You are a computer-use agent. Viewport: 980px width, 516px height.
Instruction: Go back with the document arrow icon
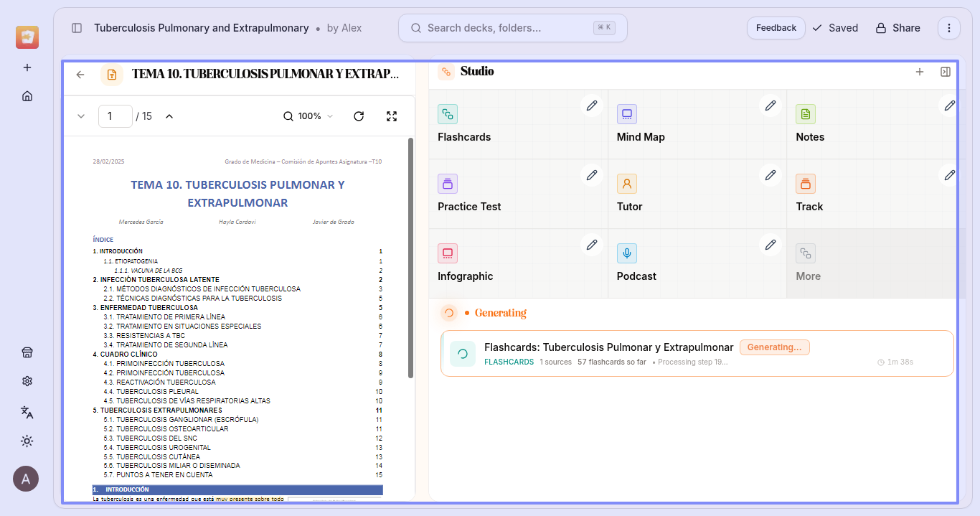coord(80,74)
